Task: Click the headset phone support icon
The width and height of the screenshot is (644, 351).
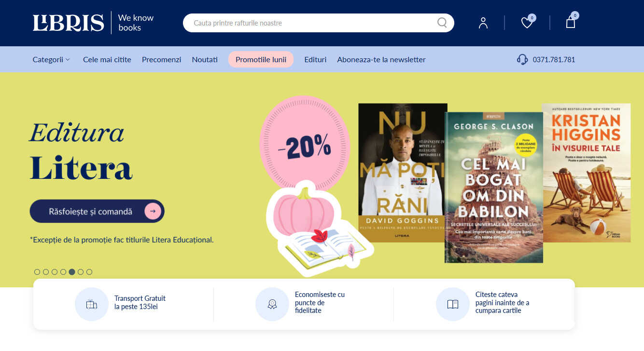Action: (x=522, y=60)
